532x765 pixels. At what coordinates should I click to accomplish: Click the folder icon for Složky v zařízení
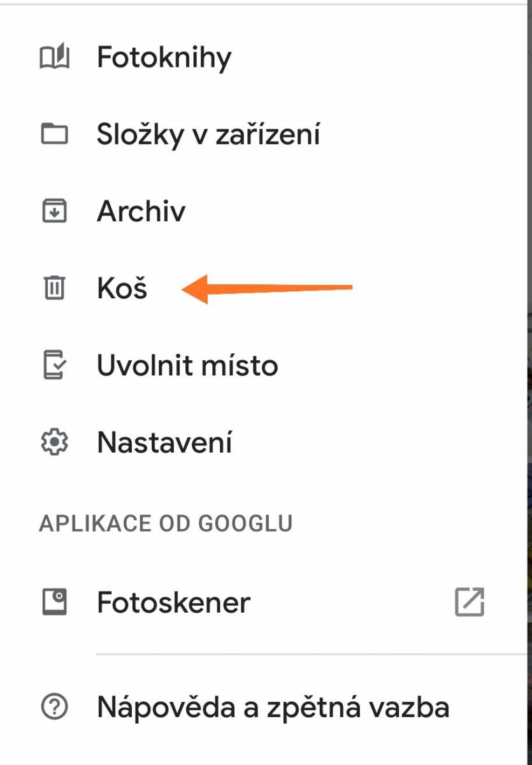tap(54, 135)
